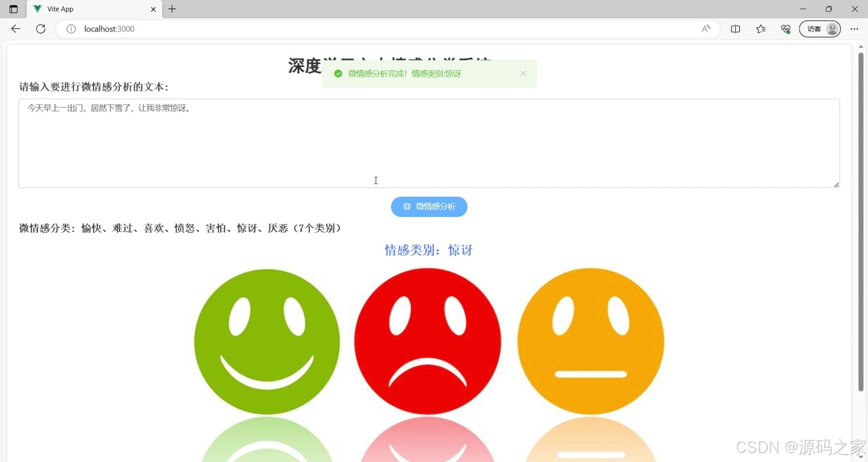Go back with the browser back arrow
Viewport: 868px width, 462px height.
tap(16, 29)
